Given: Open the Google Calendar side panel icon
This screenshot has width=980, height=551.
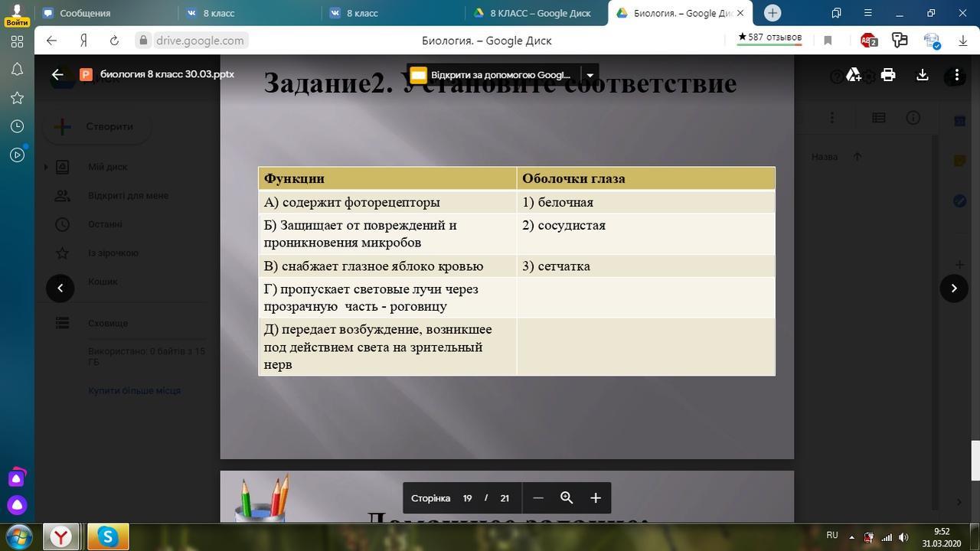Looking at the screenshot, I should pyautogui.click(x=959, y=121).
